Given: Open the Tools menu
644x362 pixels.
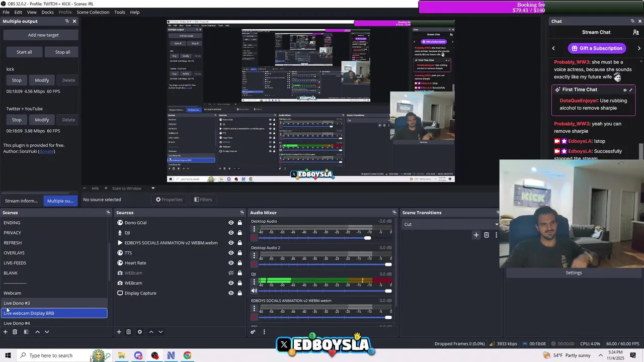Looking at the screenshot, I should tap(120, 12).
